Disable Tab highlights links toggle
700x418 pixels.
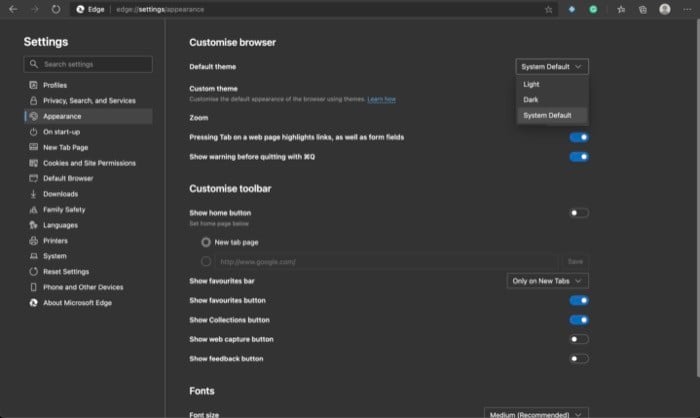tap(579, 137)
